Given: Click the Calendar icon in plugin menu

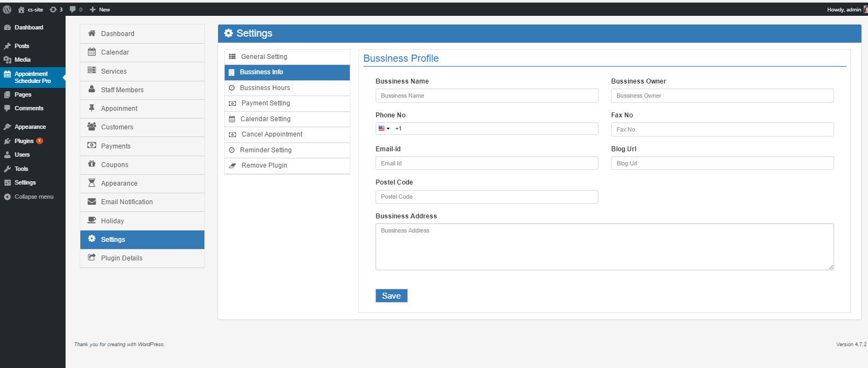Looking at the screenshot, I should pos(92,52).
